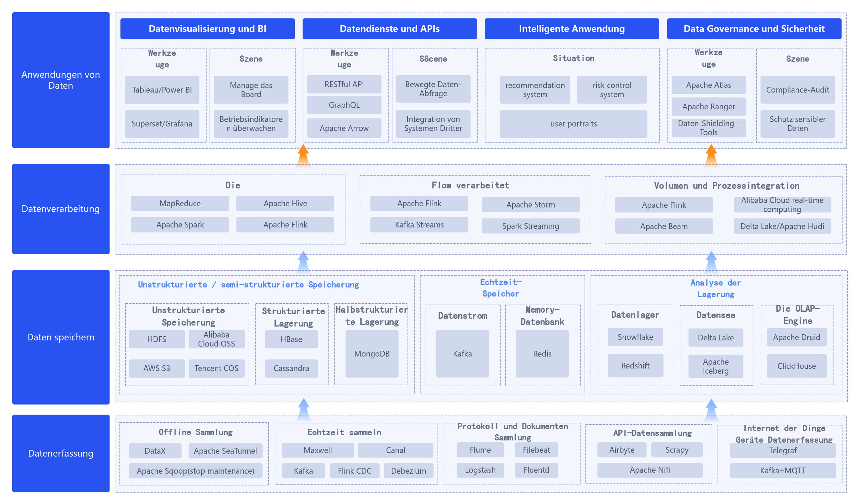Click the Apache Druid box
The image size is (859, 504).
797,338
